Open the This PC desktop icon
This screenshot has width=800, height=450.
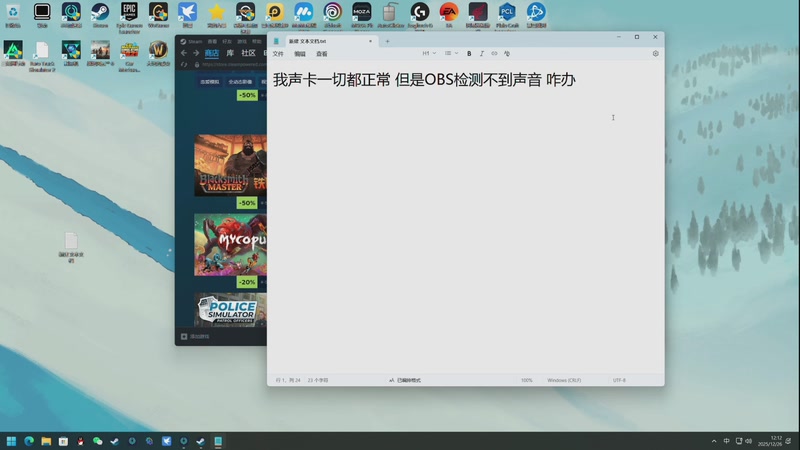tap(42, 15)
